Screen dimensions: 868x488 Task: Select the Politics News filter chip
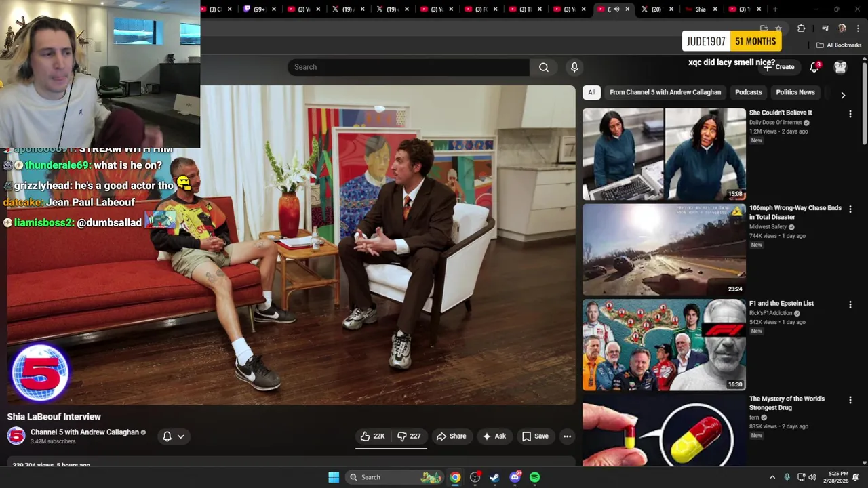click(795, 92)
